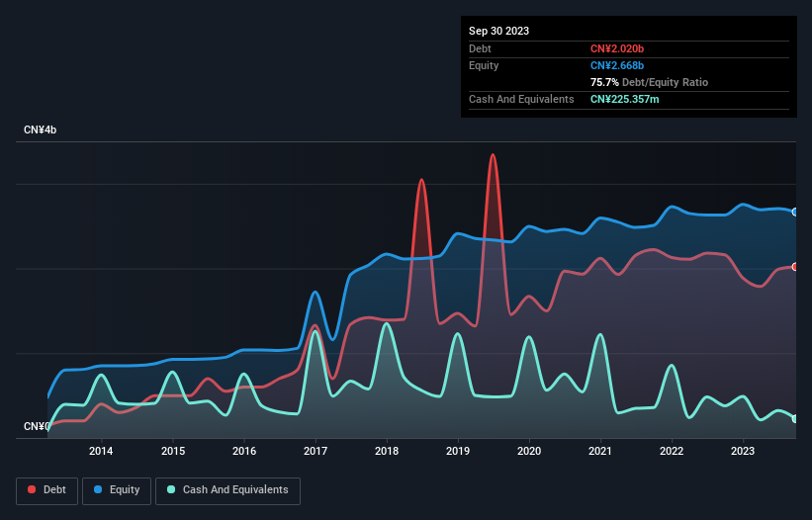812x520 pixels.
Task: Click the Equity endpoint marker at Sep 2023
Action: coord(795,213)
